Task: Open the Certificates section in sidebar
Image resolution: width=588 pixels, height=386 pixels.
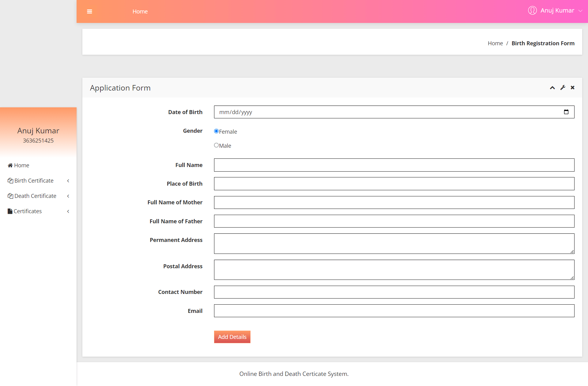Action: tap(28, 211)
